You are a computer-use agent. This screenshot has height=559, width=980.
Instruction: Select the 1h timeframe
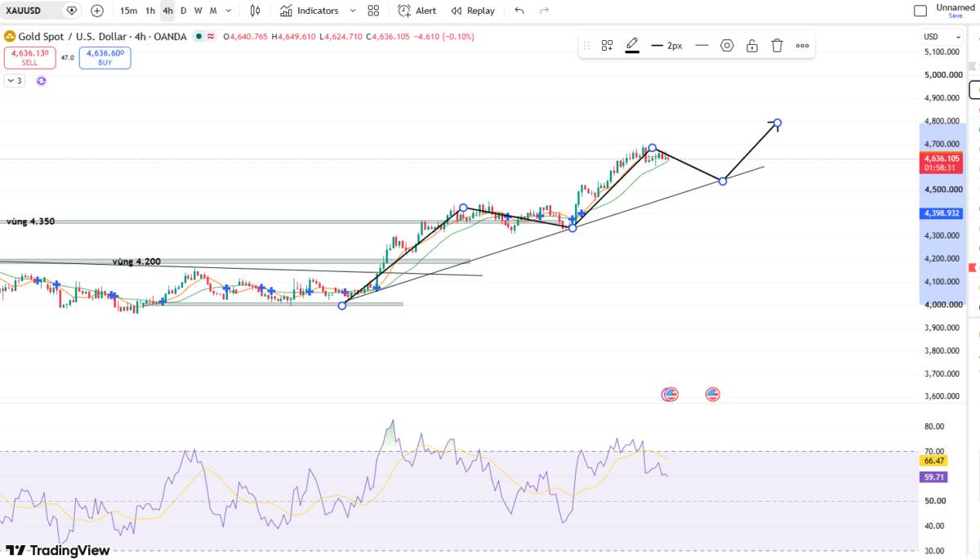[150, 11]
